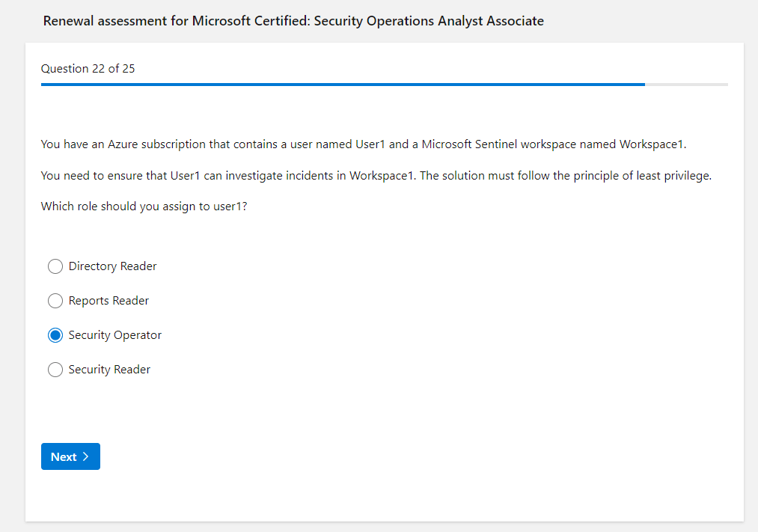Click the "Which role should you assign" prompt

[144, 207]
